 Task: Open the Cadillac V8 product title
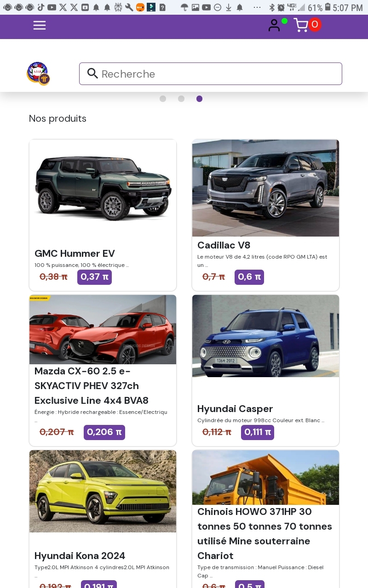click(x=224, y=245)
